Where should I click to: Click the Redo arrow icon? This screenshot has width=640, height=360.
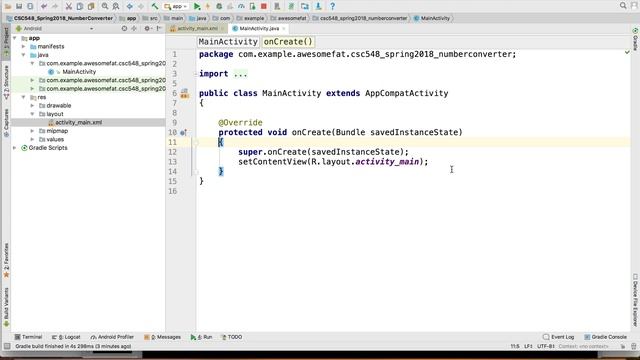pos(55,6)
